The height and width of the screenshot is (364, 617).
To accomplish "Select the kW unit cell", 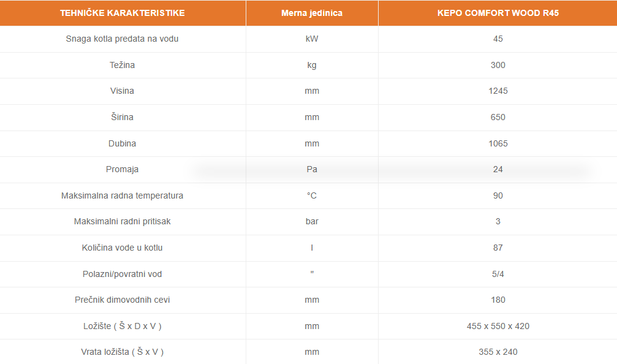I will pyautogui.click(x=312, y=39).
